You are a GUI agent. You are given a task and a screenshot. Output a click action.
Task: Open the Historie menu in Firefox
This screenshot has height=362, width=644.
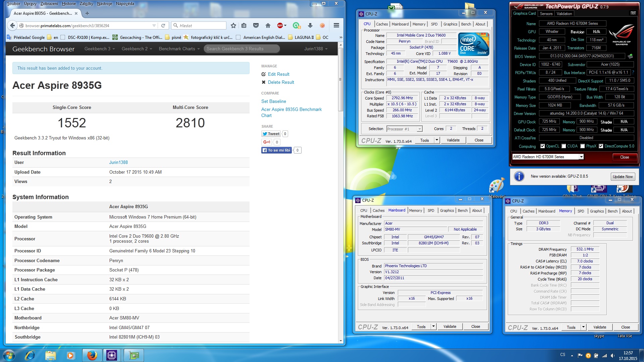click(x=69, y=4)
